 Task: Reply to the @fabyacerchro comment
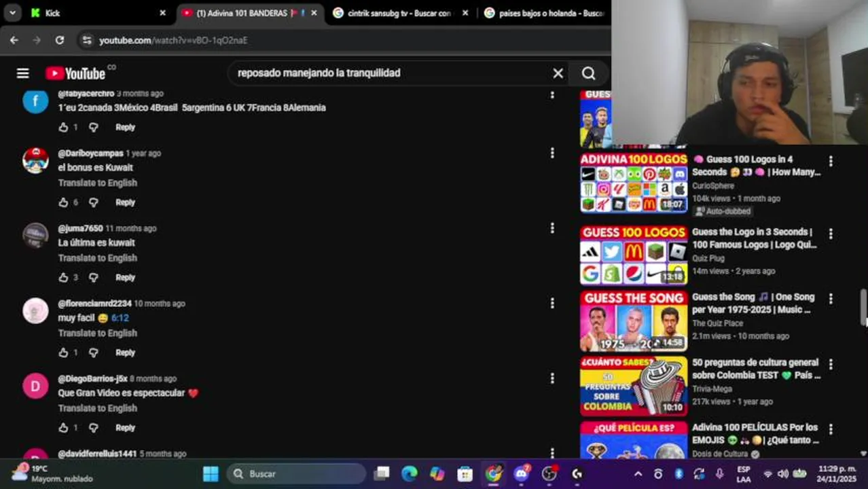pos(125,127)
